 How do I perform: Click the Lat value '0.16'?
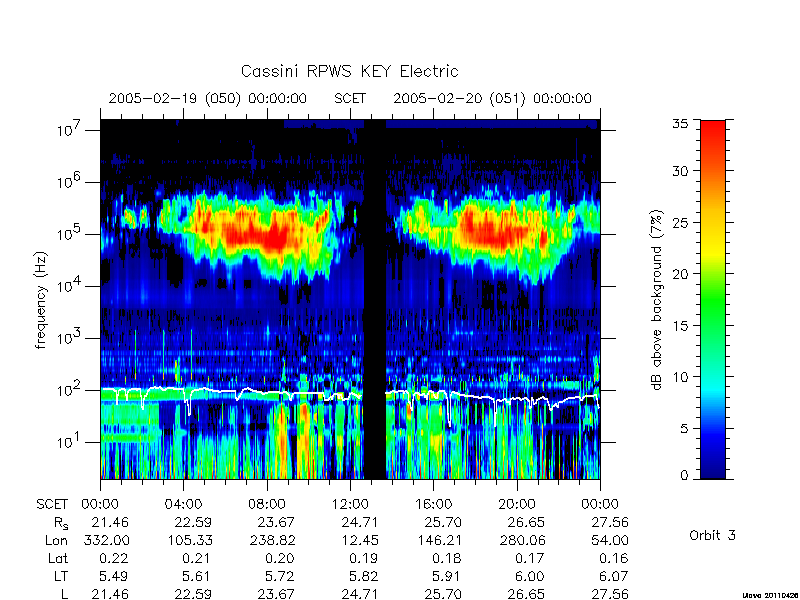pyautogui.click(x=613, y=559)
